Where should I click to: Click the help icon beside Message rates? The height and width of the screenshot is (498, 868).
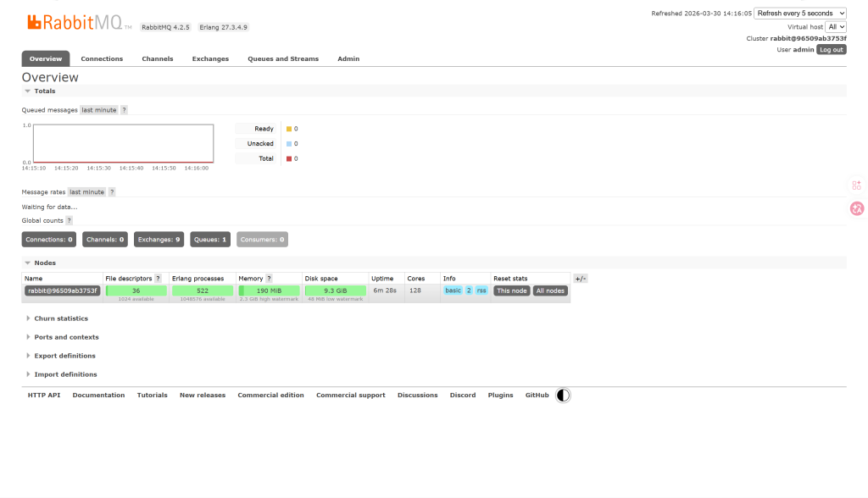tap(112, 192)
